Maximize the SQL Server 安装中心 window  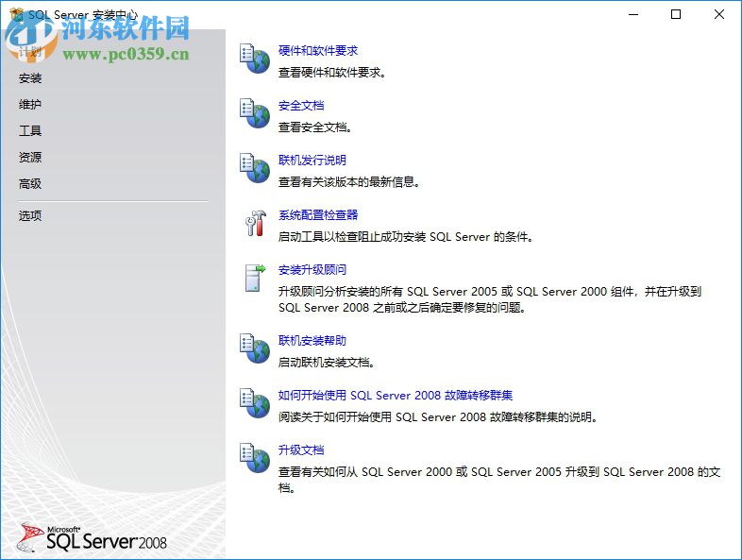tap(676, 14)
